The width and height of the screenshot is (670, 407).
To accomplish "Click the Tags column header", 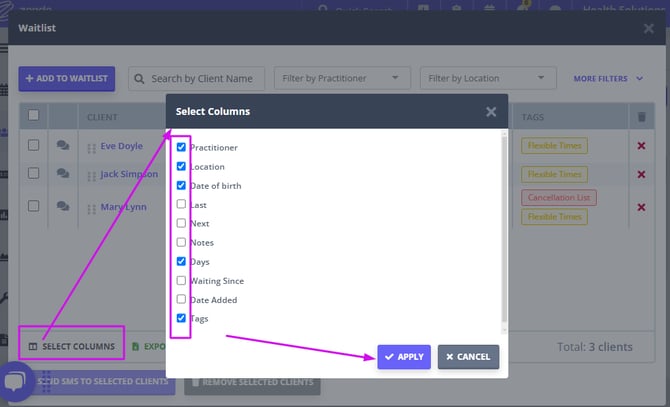I will (534, 117).
